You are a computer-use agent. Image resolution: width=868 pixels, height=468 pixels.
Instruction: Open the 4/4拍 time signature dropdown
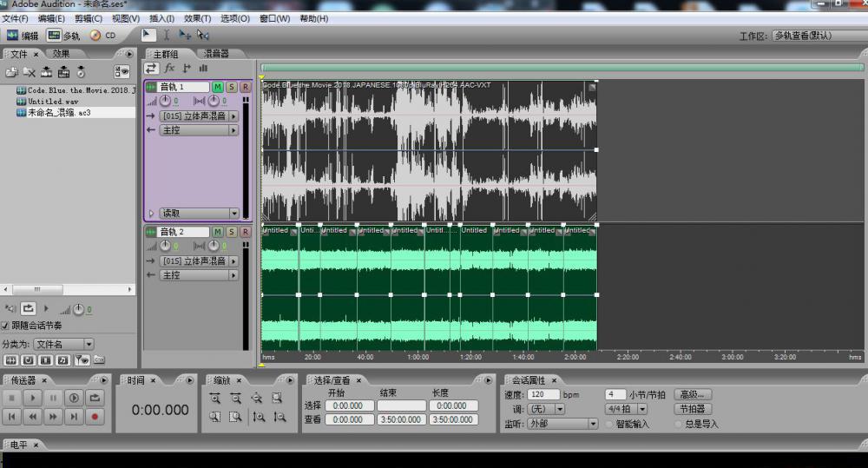coord(626,409)
